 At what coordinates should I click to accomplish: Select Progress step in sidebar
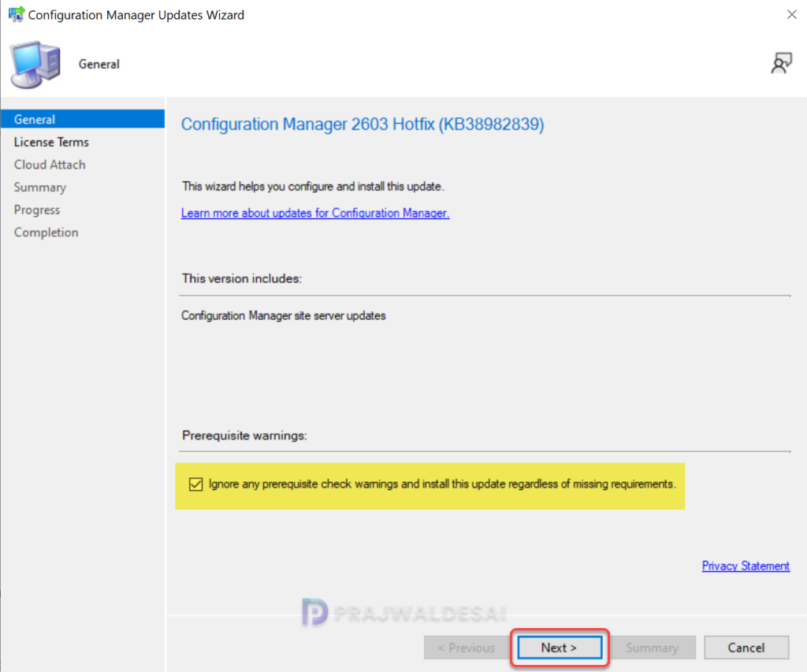[37, 210]
